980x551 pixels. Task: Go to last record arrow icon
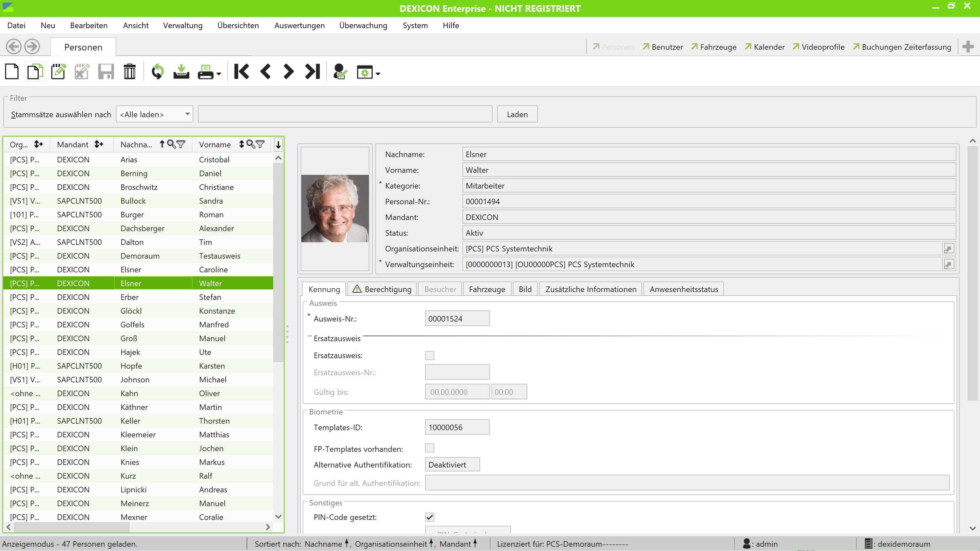coord(312,71)
